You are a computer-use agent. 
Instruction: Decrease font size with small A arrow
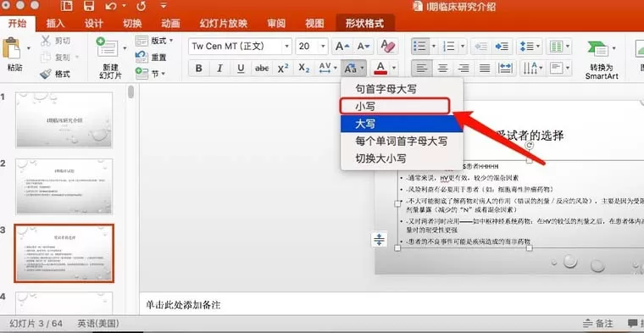coord(364,46)
